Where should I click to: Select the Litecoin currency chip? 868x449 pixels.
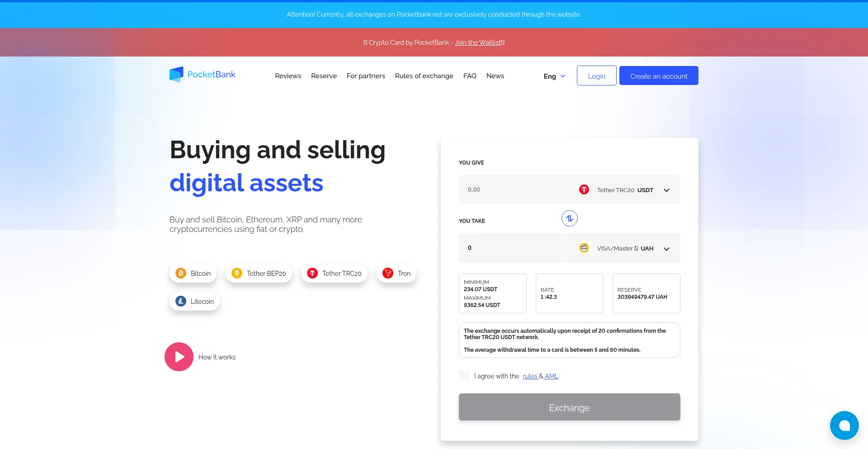coord(194,302)
